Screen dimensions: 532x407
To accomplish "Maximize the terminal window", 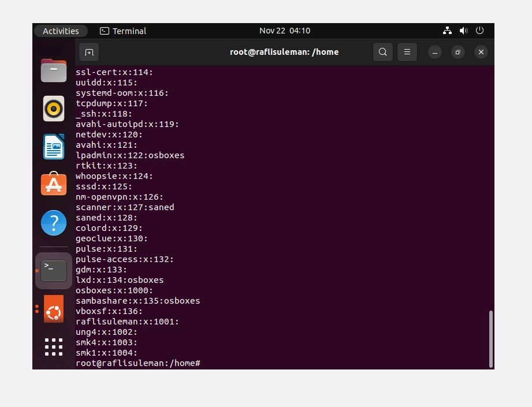I will pyautogui.click(x=457, y=52).
